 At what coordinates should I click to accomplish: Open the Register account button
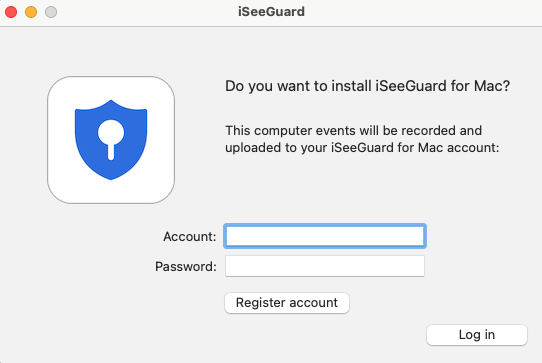287,303
